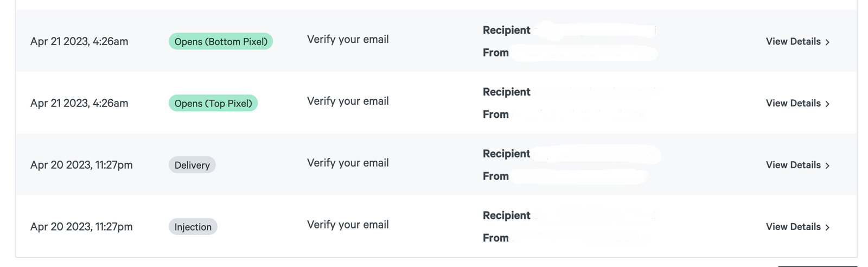Open View Details for the Delivery event
This screenshot has height=267, width=868.
[797, 165]
